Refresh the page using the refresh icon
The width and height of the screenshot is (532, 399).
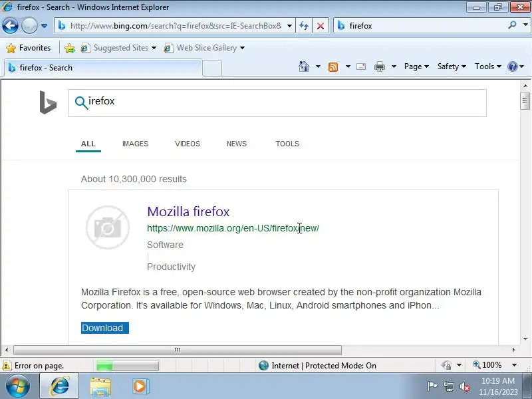click(x=304, y=26)
